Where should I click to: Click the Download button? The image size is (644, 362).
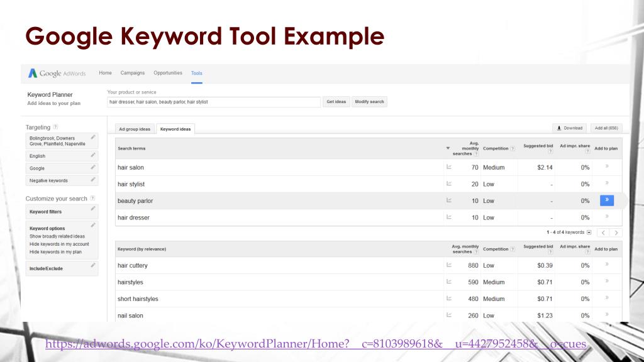coord(569,128)
